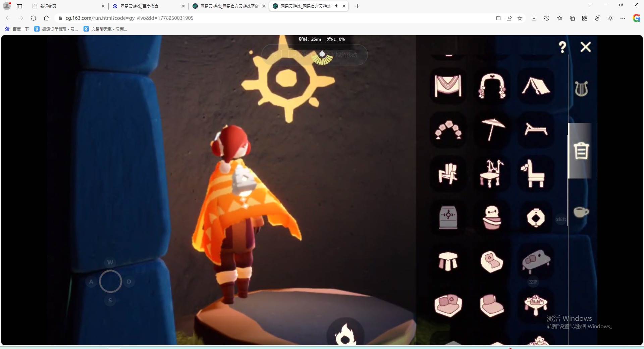Mute the active 网易云游戏 tab audio
This screenshot has height=349, width=644.
tap(336, 6)
